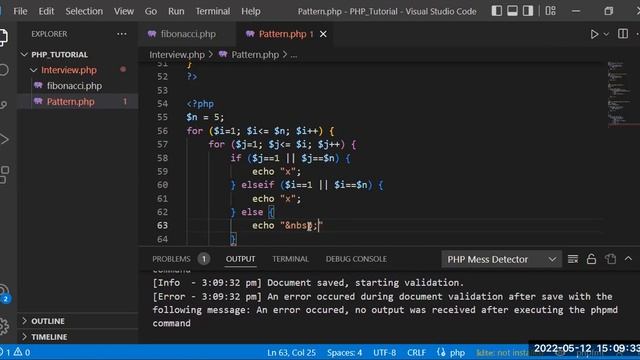The height and width of the screenshot is (360, 640).
Task: Change language mode via php status item
Action: (x=457, y=353)
